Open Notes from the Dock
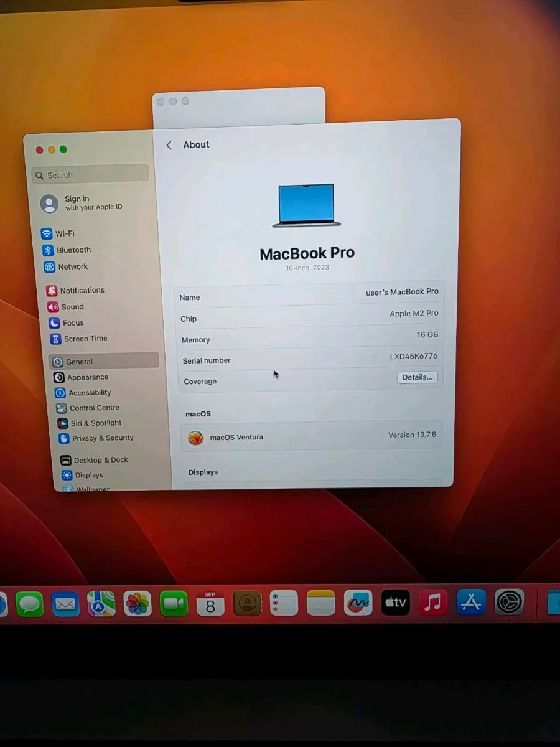The height and width of the screenshot is (747, 560). (321, 603)
